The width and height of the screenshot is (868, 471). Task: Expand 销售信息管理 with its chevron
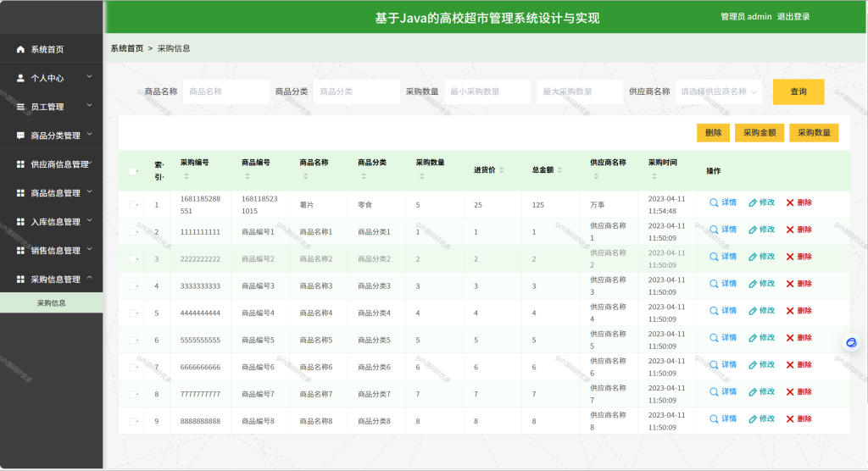pyautogui.click(x=90, y=249)
